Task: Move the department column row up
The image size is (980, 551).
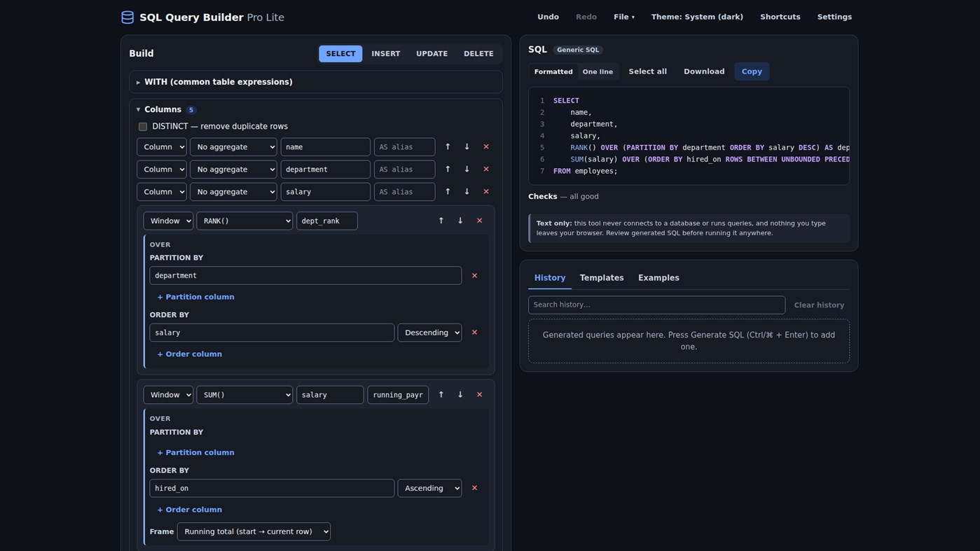Action: click(x=448, y=169)
